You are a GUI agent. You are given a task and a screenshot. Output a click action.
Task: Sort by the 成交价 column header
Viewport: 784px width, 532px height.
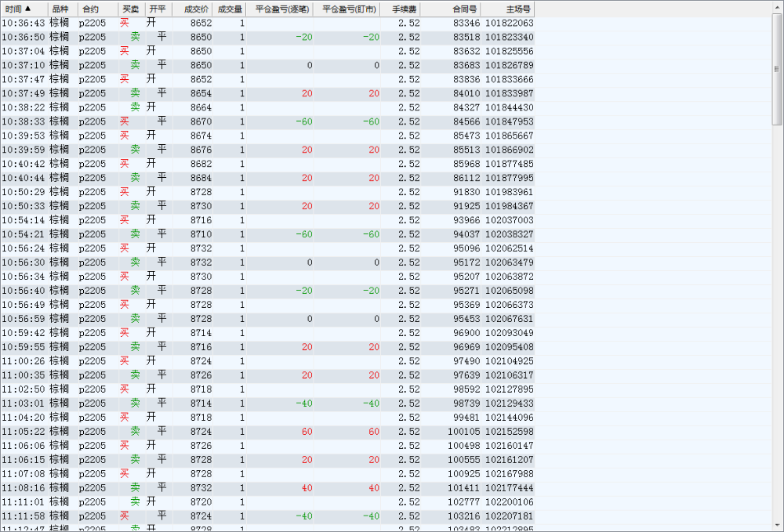(x=195, y=9)
